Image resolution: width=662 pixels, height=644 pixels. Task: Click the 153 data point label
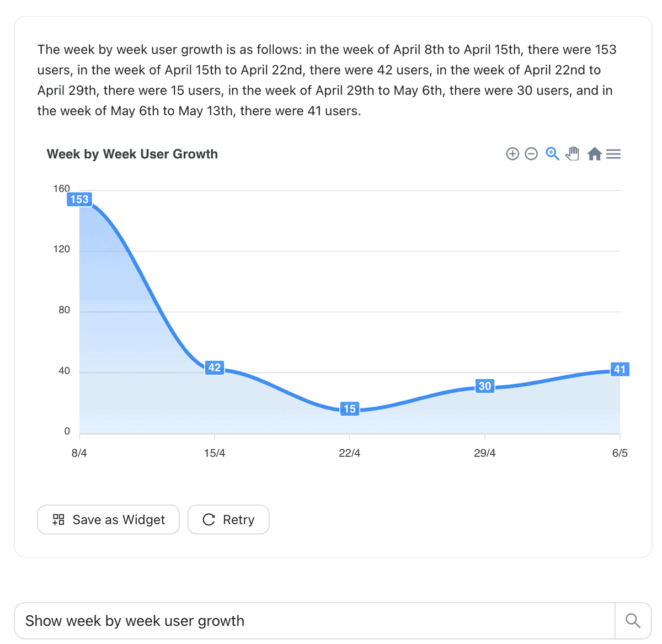[79, 199]
